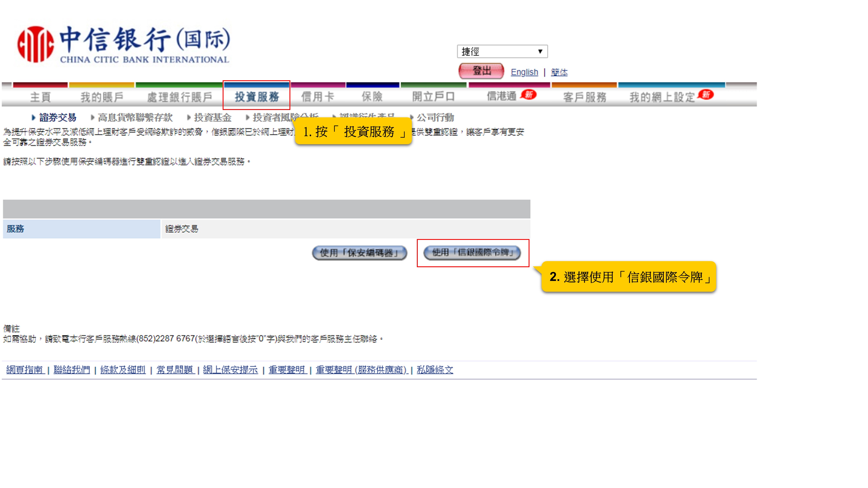
Task: Open the 我的賬戶 tab
Action: click(x=102, y=97)
